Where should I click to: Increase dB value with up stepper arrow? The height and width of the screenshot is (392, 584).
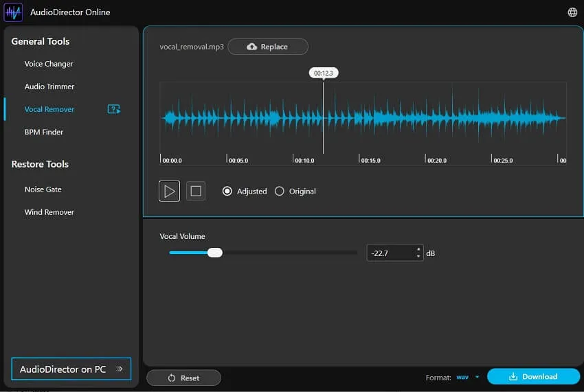(418, 249)
